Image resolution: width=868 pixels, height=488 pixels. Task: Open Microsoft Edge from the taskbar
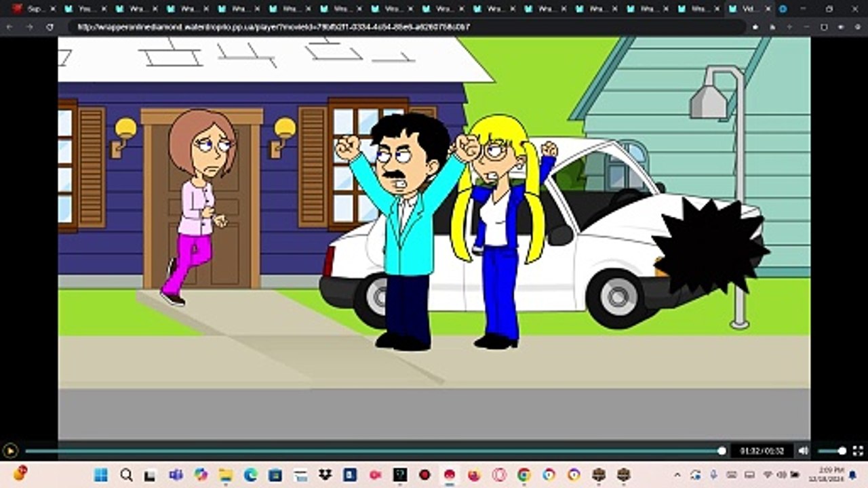tap(250, 474)
